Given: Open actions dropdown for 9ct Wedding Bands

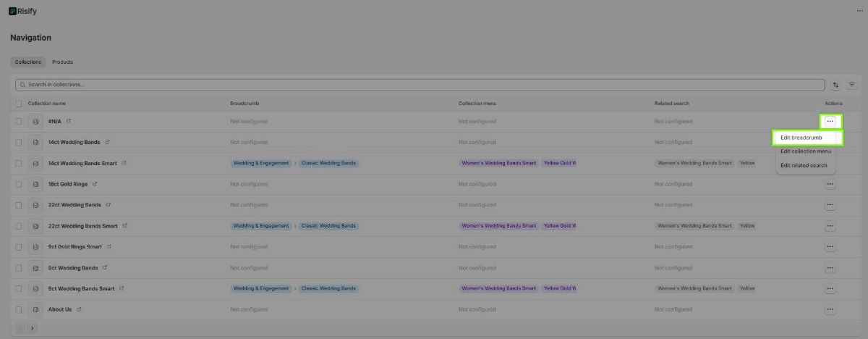Looking at the screenshot, I should coord(830,268).
